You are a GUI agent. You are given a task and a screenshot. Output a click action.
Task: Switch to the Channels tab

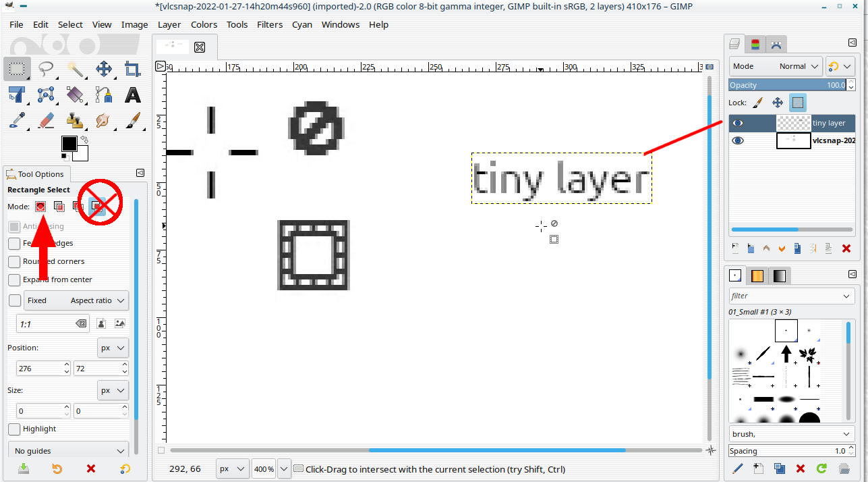tap(755, 45)
